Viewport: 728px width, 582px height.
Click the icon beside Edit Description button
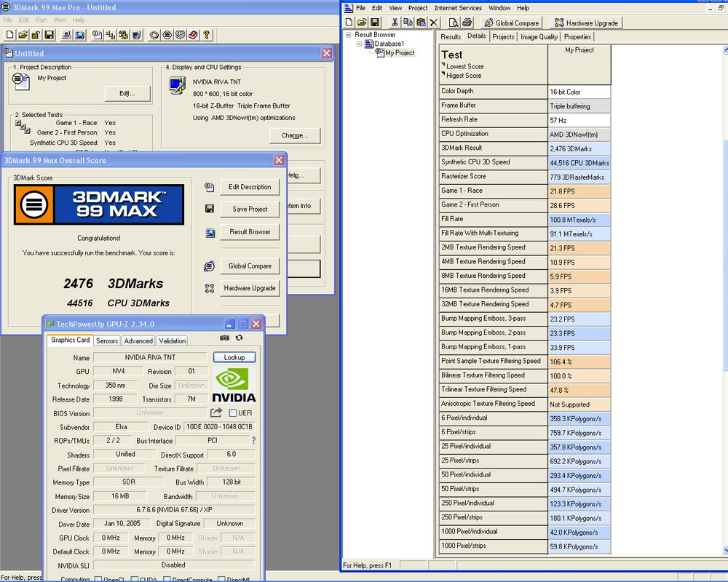[x=210, y=187]
